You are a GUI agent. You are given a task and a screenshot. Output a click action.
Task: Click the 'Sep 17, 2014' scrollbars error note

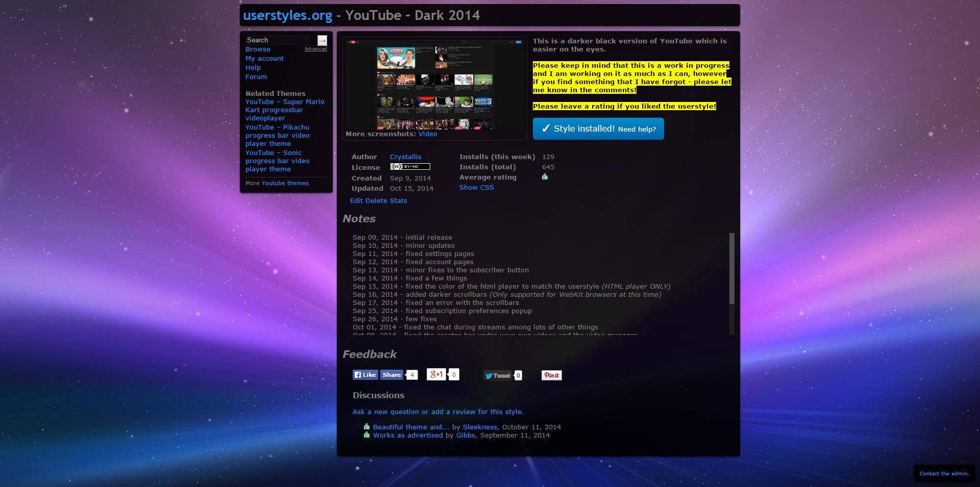(436, 303)
